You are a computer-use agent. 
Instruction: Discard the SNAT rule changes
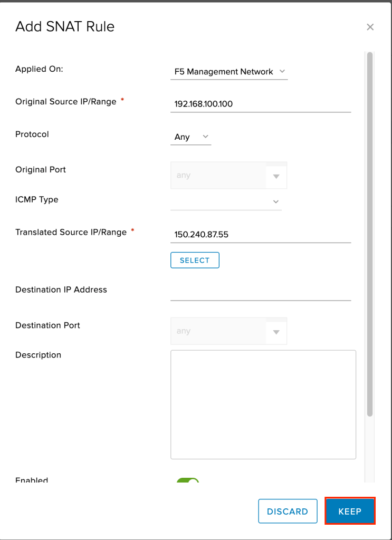(288, 511)
